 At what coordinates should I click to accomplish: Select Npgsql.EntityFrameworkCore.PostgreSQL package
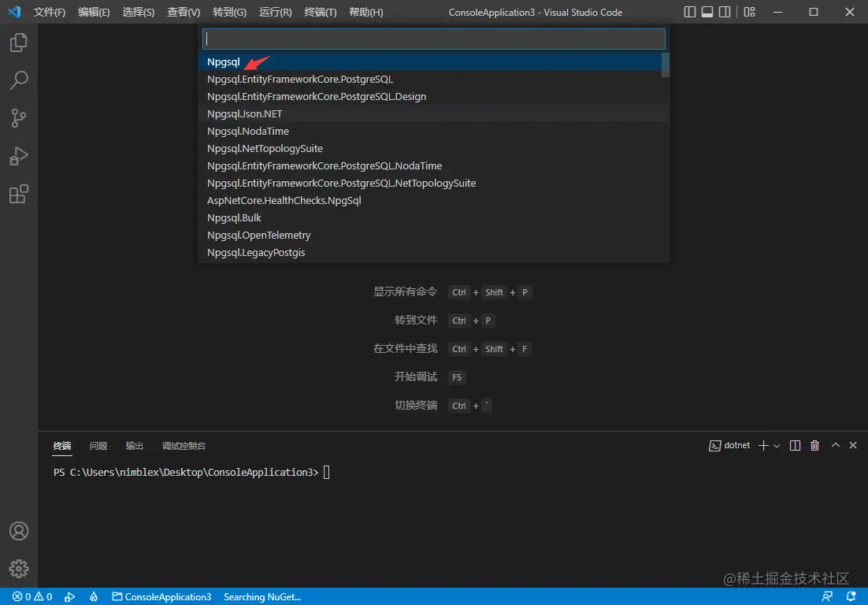pos(430,79)
